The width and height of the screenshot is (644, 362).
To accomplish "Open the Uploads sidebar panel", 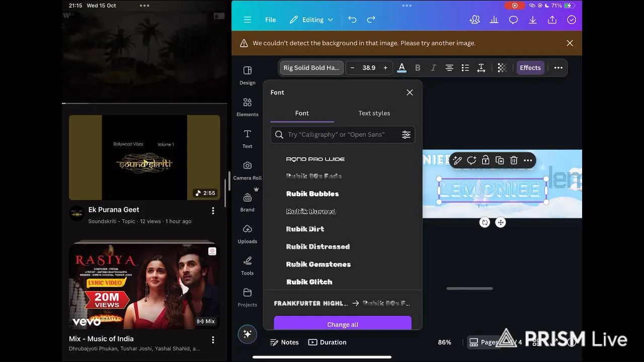I will (x=247, y=234).
